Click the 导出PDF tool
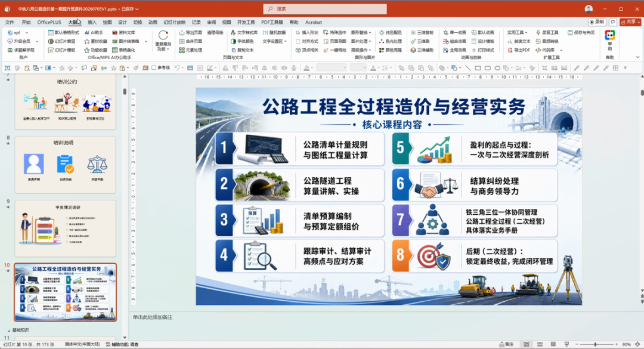The width and height of the screenshot is (644, 349). click(x=519, y=50)
